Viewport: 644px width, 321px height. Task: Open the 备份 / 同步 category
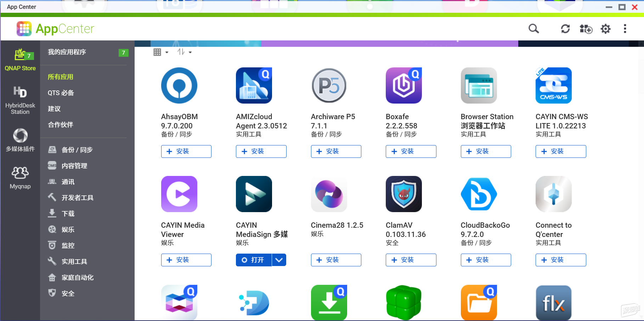(x=77, y=150)
